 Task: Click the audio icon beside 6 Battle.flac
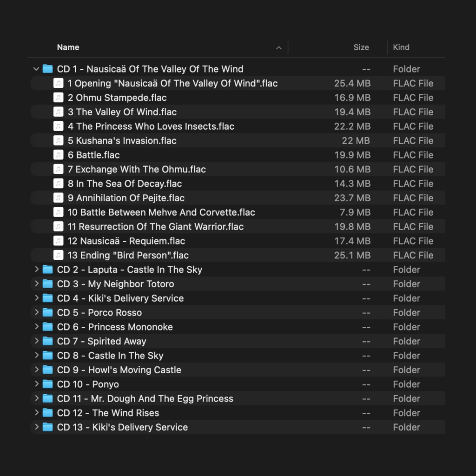pyautogui.click(x=58, y=155)
